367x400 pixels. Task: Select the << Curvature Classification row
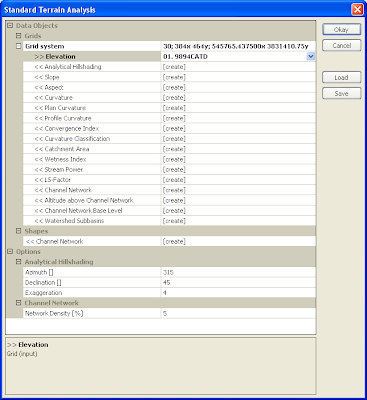coord(169,139)
